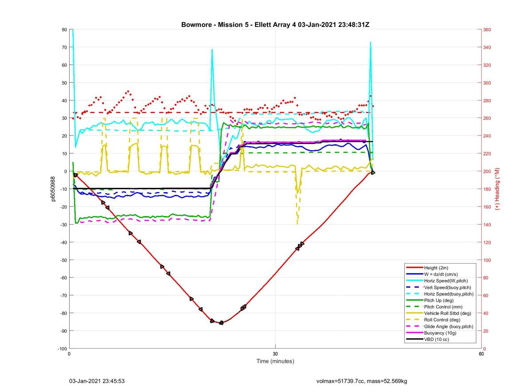532x392 pixels.
Task: Click the "p6050988" left axis label
Action: pyautogui.click(x=52, y=189)
